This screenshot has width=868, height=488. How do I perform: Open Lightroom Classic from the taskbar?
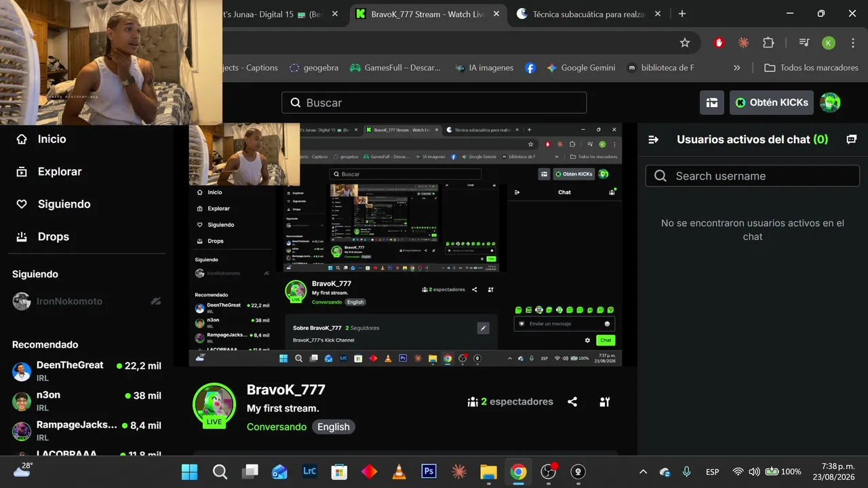pyautogui.click(x=309, y=472)
